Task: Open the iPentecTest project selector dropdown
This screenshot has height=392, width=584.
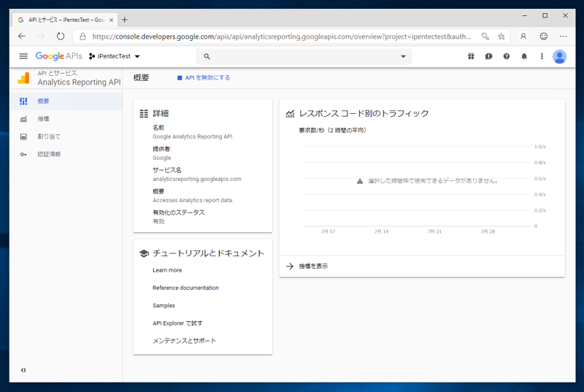Action: point(115,56)
